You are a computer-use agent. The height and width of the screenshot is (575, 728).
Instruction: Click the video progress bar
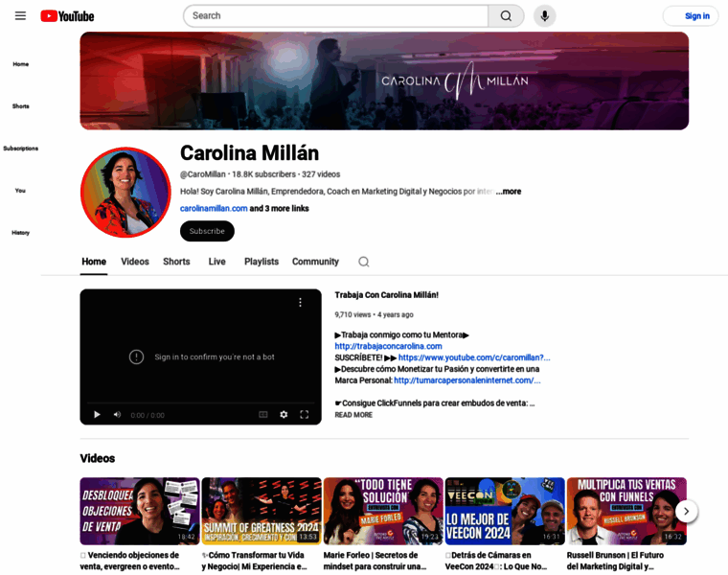pos(200,403)
